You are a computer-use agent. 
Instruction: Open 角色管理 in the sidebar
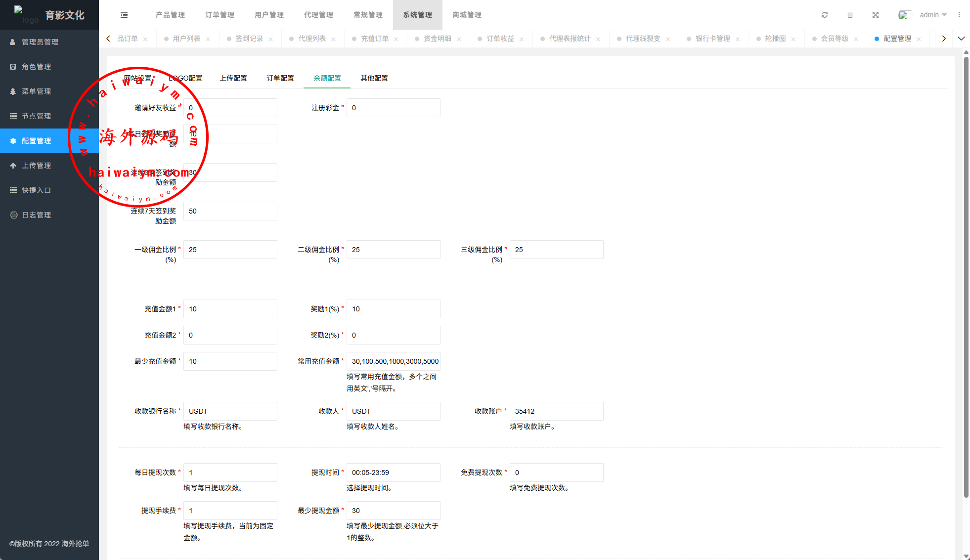coord(37,67)
